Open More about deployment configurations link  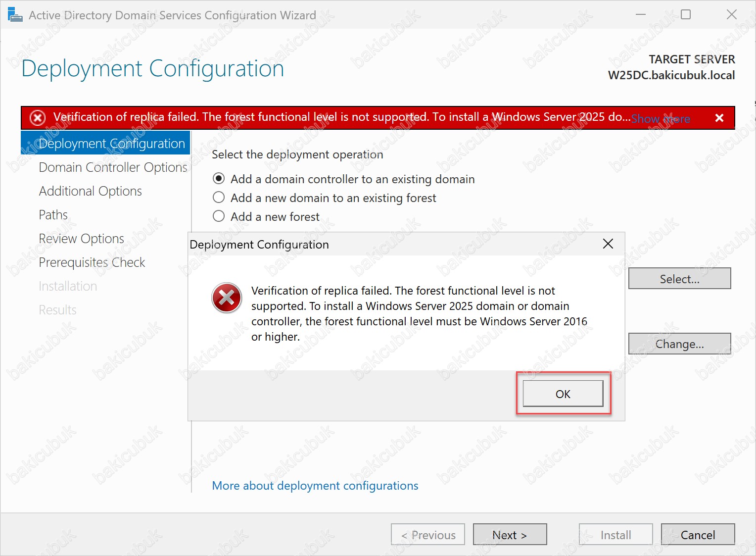point(315,486)
